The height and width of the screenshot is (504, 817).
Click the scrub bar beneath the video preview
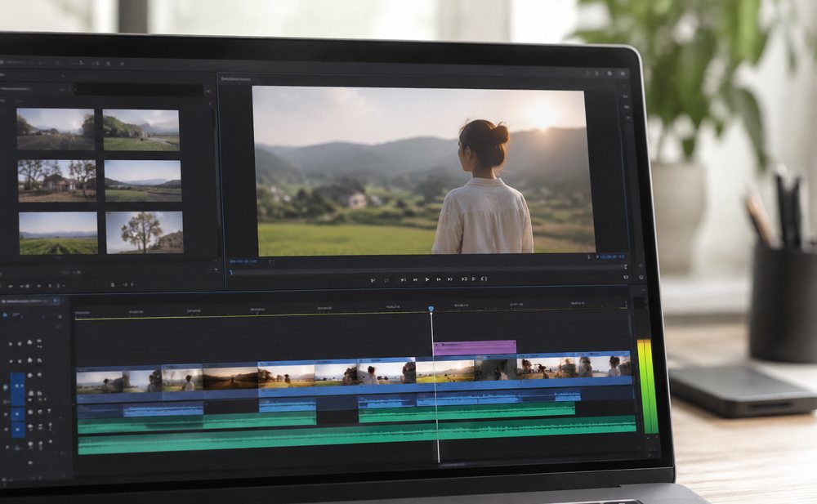[428, 270]
